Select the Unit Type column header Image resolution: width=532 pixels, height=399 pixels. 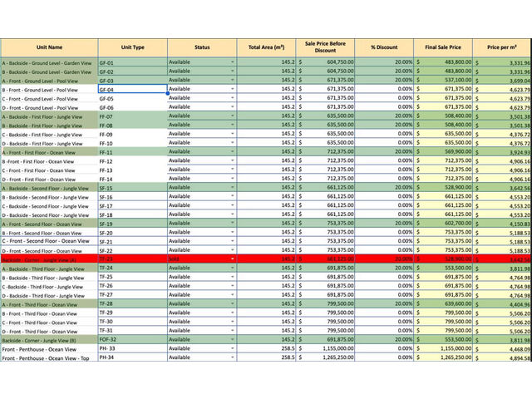coord(133,47)
